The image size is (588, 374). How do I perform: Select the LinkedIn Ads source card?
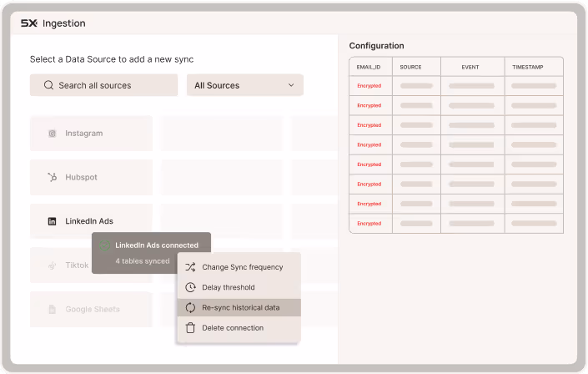(x=91, y=221)
